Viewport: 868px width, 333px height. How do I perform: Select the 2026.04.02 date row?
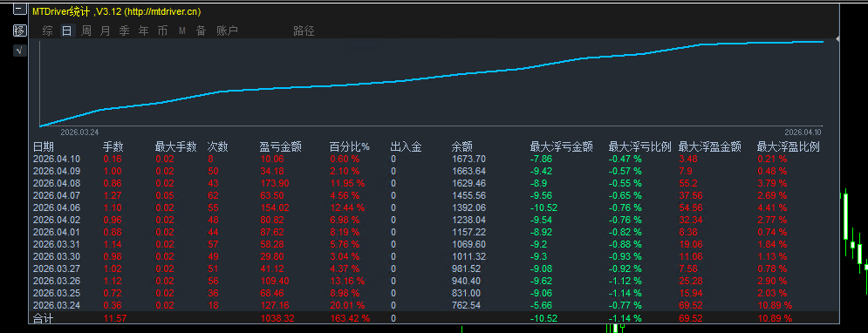[x=57, y=220]
